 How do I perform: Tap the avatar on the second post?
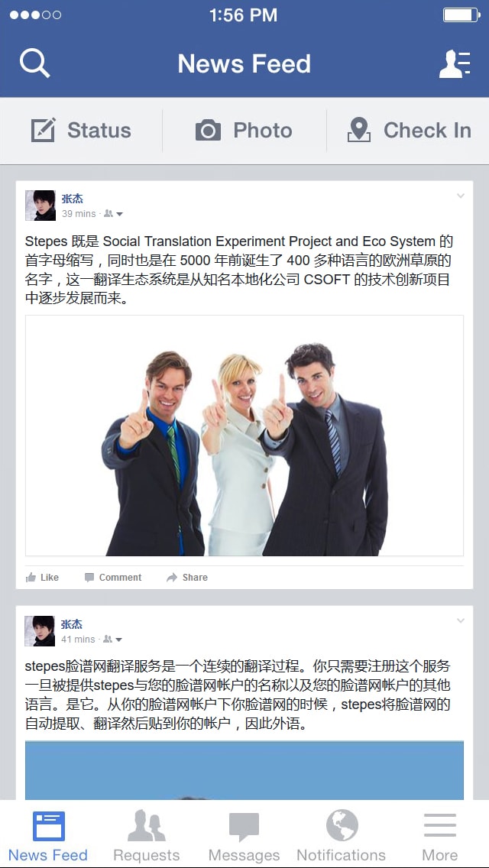pos(40,630)
